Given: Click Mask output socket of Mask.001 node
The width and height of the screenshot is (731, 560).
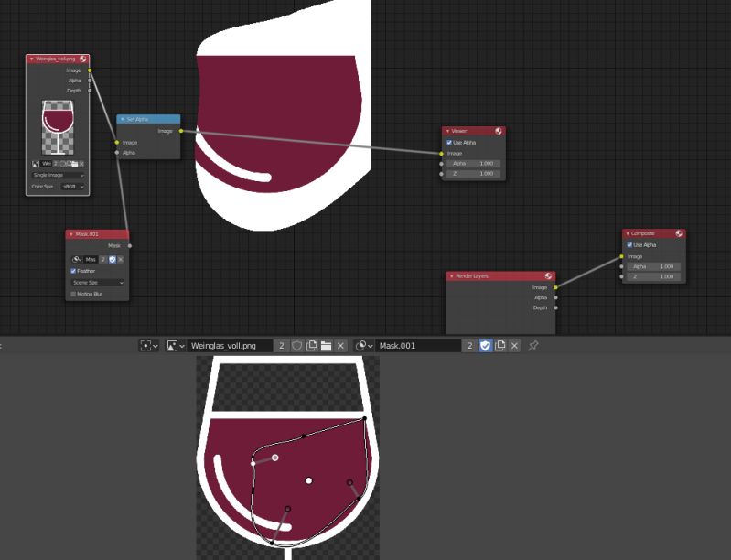Looking at the screenshot, I should point(130,246).
